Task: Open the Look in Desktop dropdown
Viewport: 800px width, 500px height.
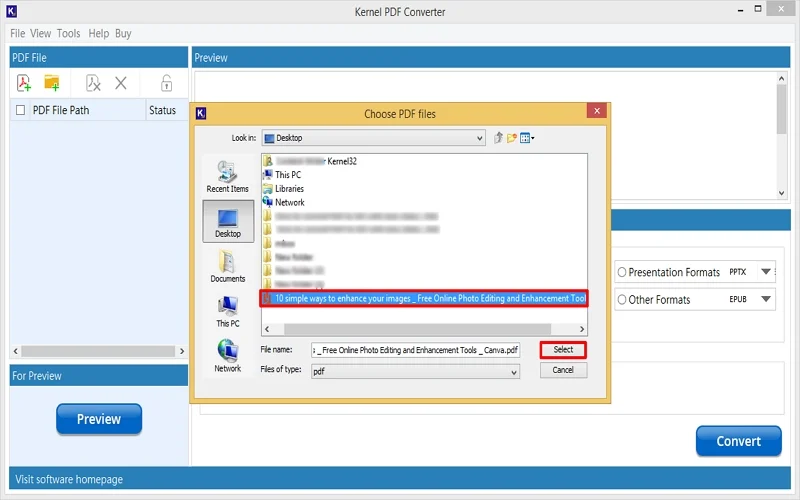Action: (373, 138)
